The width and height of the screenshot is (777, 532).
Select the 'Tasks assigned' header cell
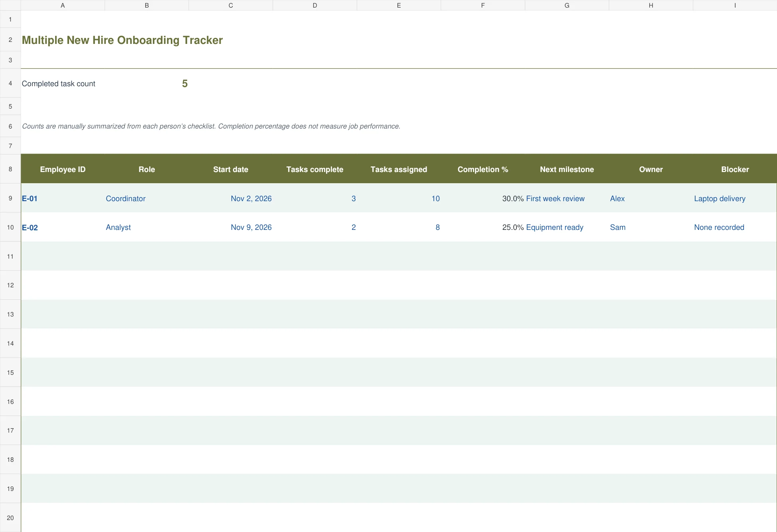[x=399, y=169]
